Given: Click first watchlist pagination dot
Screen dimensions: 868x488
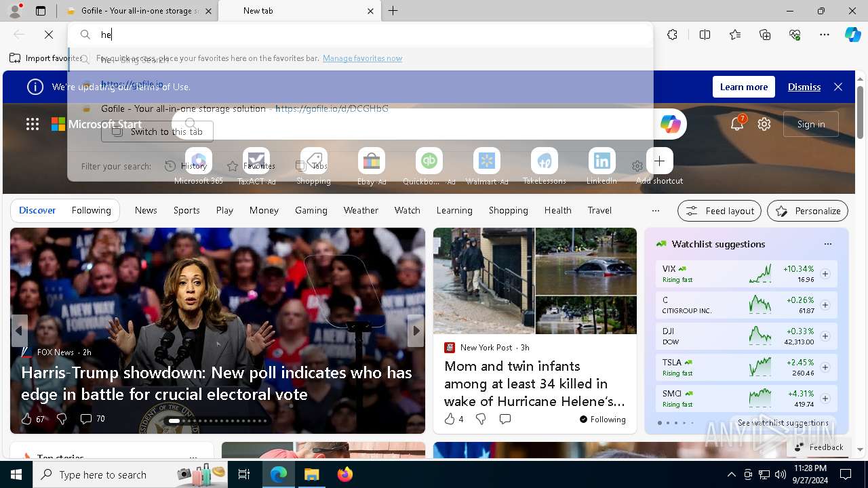Looking at the screenshot, I should [660, 423].
